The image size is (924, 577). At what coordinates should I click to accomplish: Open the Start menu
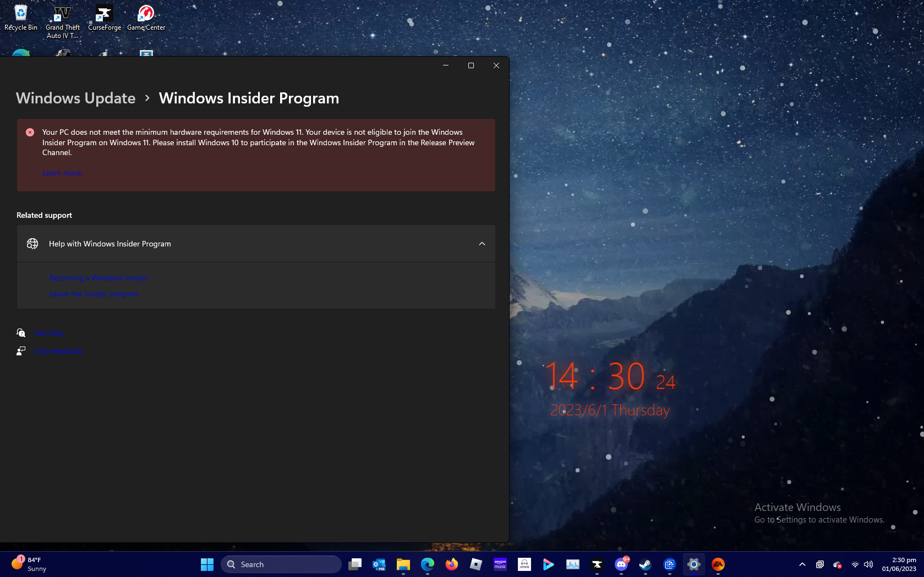click(207, 564)
